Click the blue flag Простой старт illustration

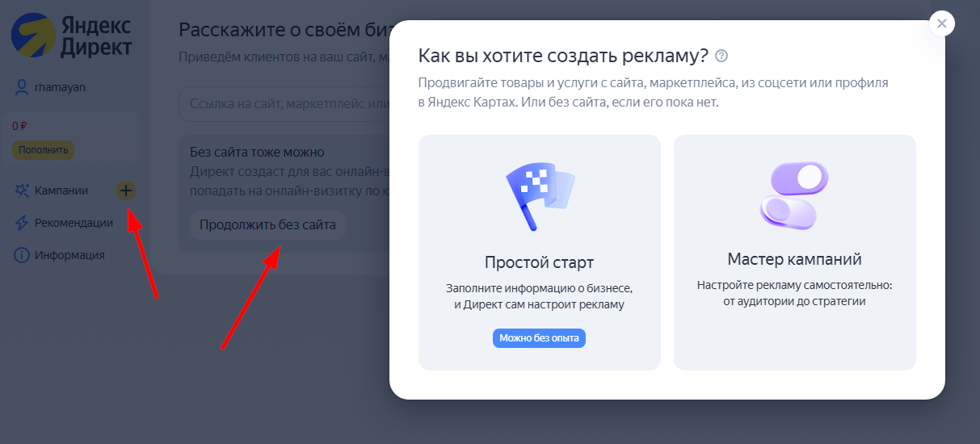(x=539, y=195)
